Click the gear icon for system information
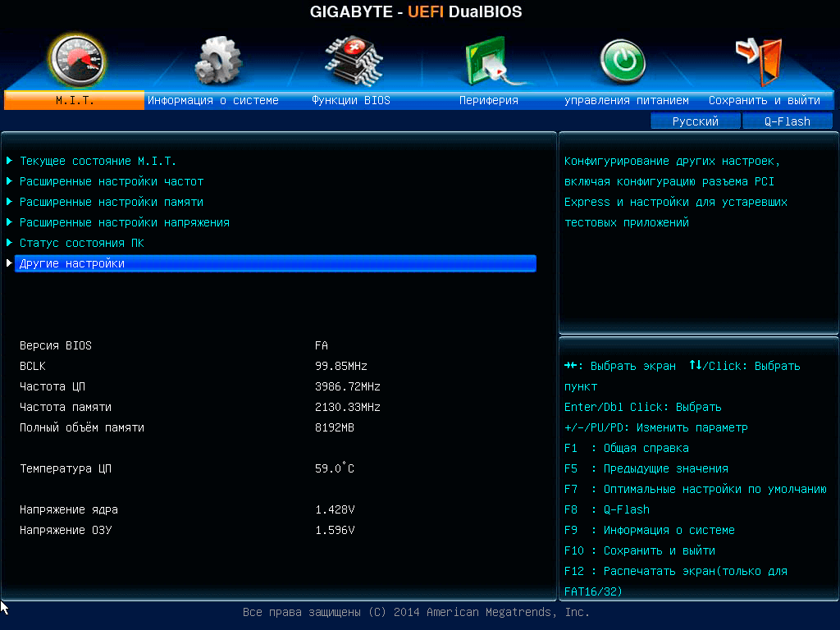The height and width of the screenshot is (630, 840). click(x=218, y=61)
